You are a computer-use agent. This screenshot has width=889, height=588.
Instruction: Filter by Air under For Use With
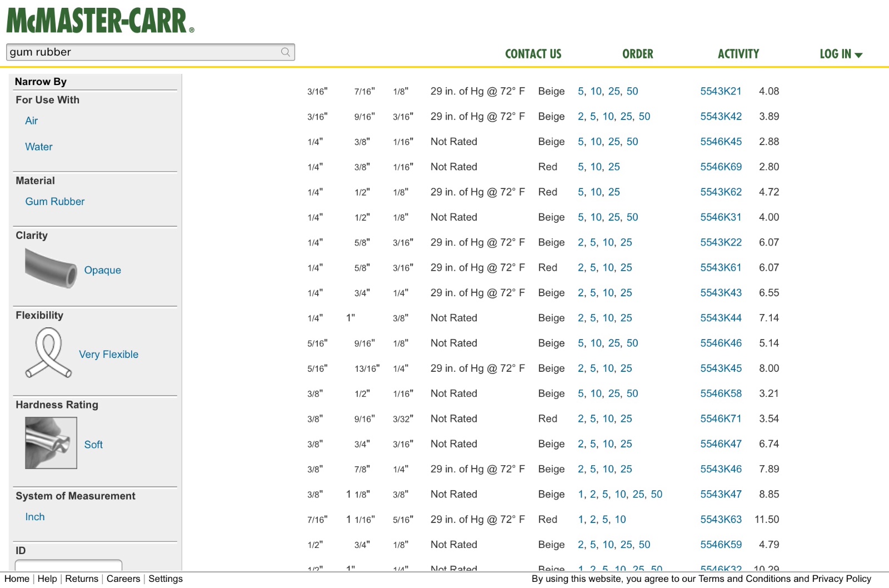click(32, 121)
